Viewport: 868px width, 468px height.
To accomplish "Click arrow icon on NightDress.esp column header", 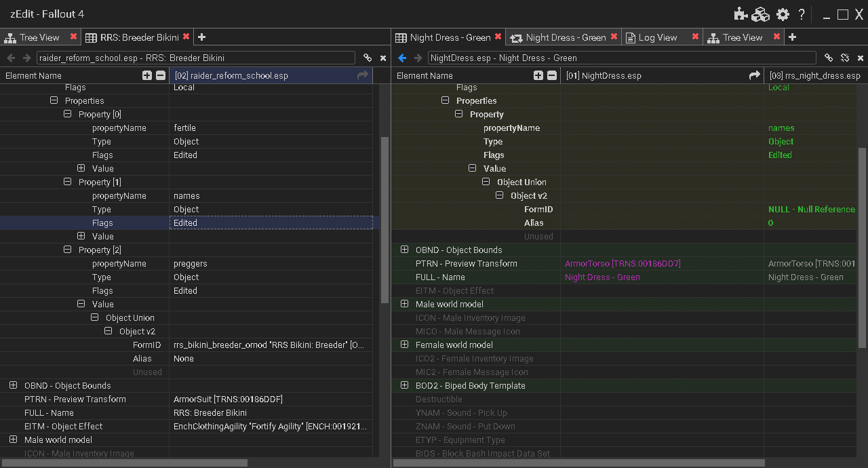I will (754, 75).
